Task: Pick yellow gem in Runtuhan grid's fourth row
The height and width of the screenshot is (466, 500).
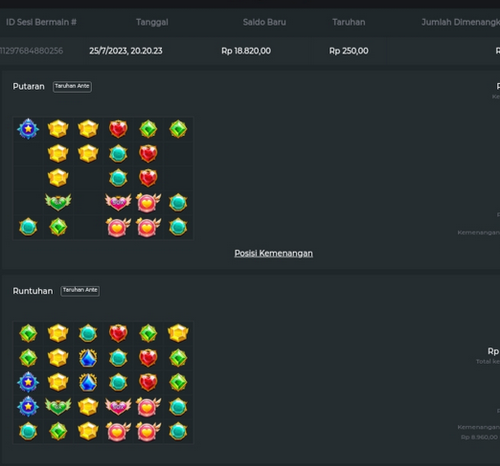Action: [x=88, y=407]
